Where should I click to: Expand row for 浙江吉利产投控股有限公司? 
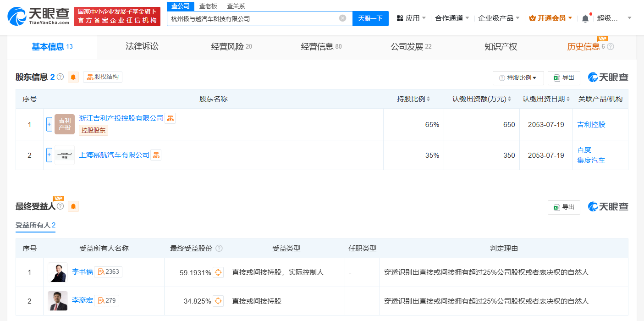[x=49, y=124]
